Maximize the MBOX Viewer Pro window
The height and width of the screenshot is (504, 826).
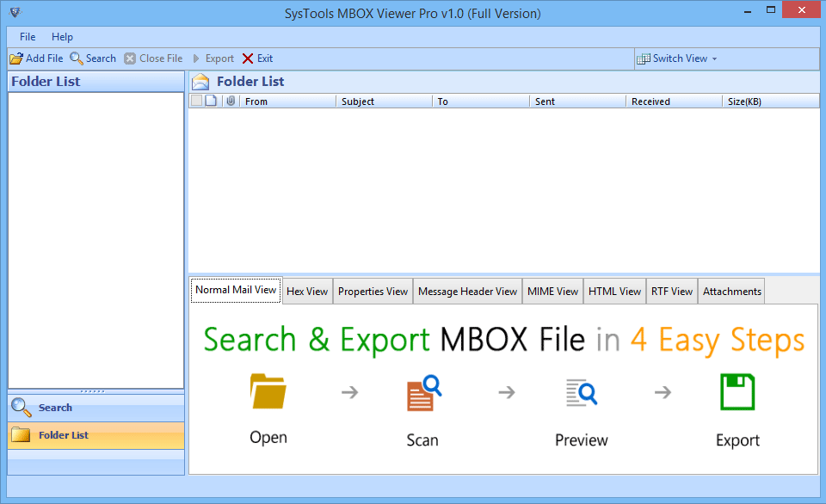point(771,10)
